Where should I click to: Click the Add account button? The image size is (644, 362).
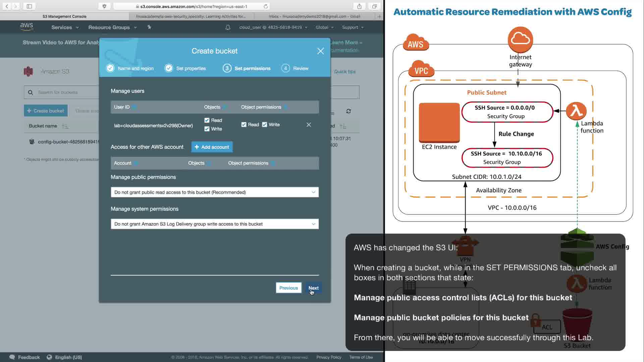click(212, 147)
